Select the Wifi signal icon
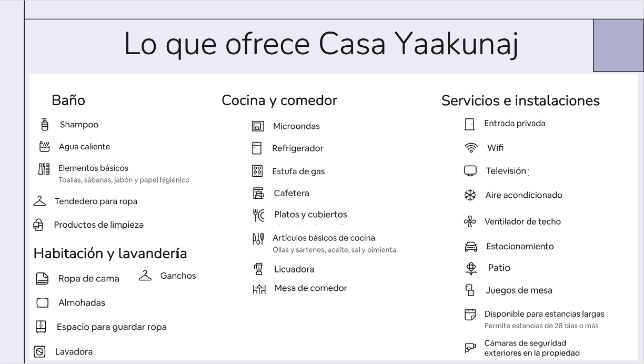Viewport: 644px width, 364px height. click(x=471, y=148)
